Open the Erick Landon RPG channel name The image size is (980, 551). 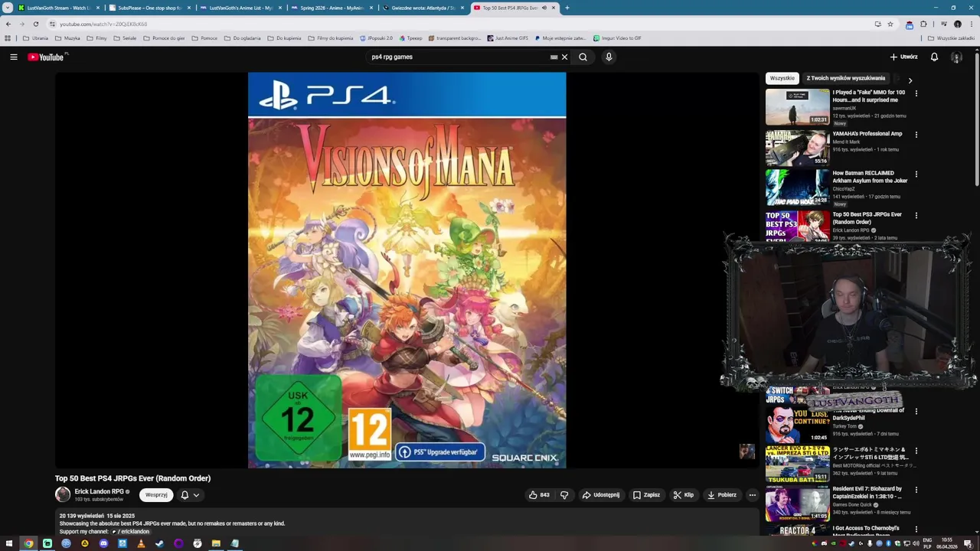pos(99,491)
